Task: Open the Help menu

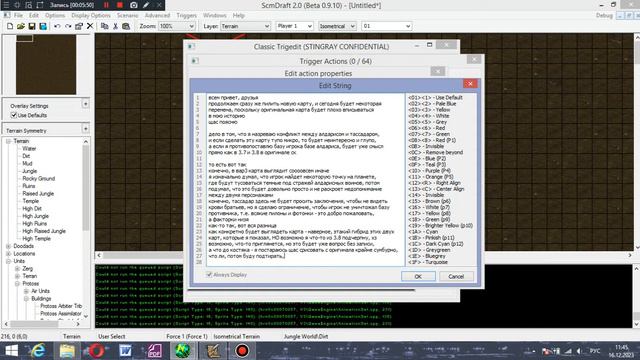Action: 238,16
